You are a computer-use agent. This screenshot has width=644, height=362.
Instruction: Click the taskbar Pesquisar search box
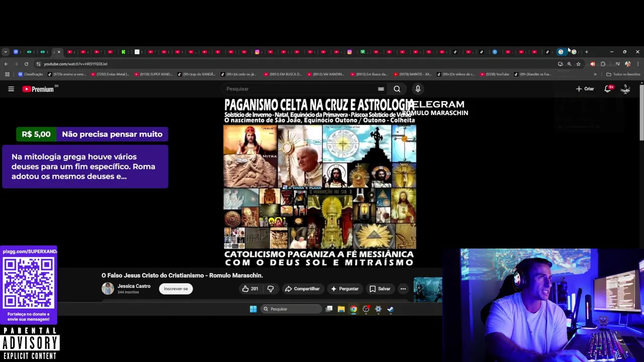[x=292, y=309]
